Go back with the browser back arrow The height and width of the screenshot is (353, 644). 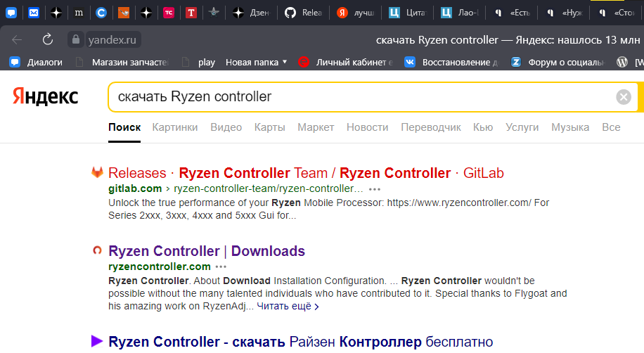[x=17, y=40]
